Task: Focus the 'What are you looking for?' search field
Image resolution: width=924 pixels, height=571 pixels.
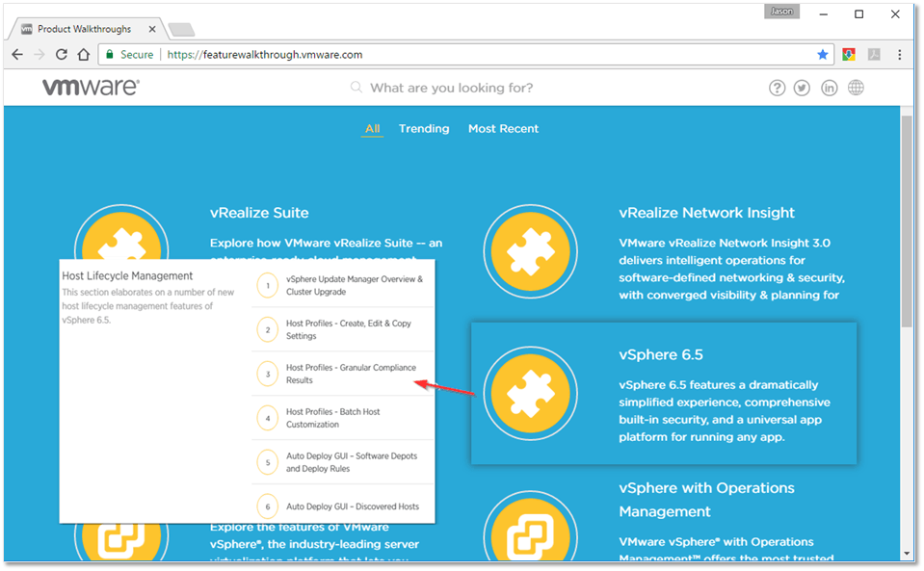Action: point(451,88)
